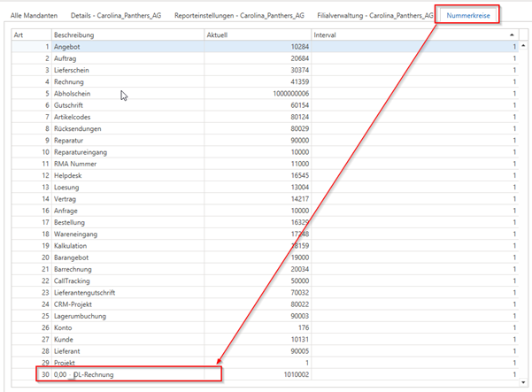This screenshot has width=532, height=392.
Task: Open the Alle Mandanten tab
Action: click(34, 16)
